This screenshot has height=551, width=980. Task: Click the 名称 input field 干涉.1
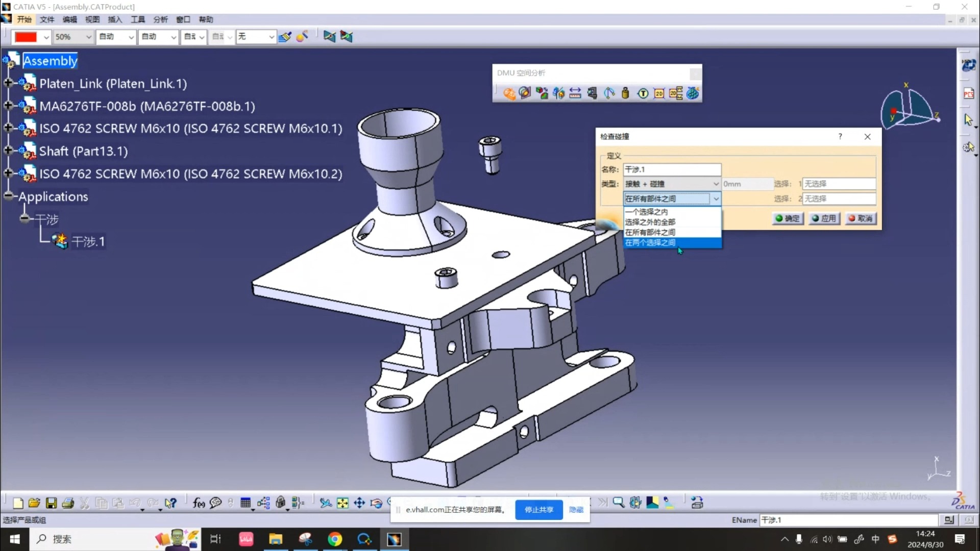click(x=672, y=169)
